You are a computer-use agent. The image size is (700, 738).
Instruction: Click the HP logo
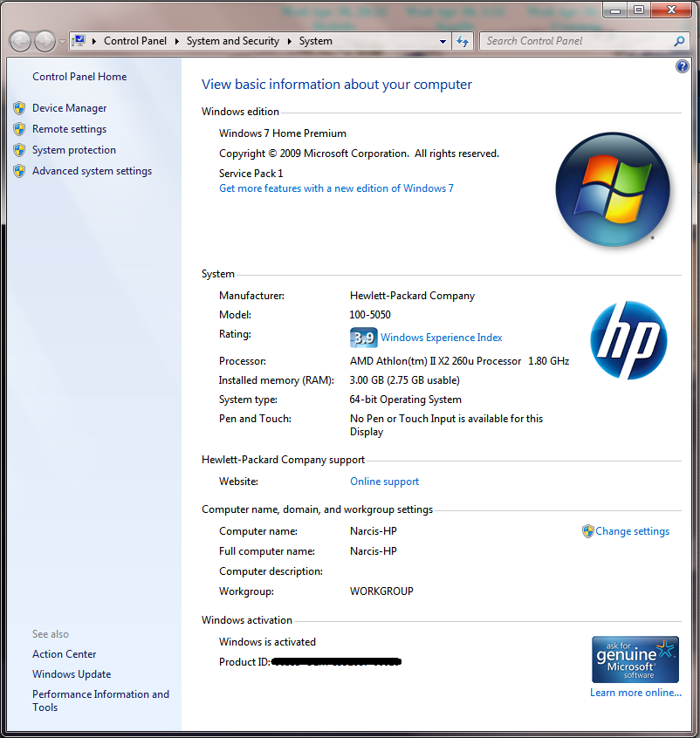tap(628, 340)
